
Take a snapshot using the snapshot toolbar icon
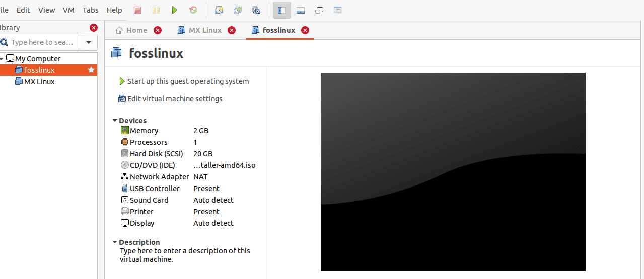[x=219, y=10]
